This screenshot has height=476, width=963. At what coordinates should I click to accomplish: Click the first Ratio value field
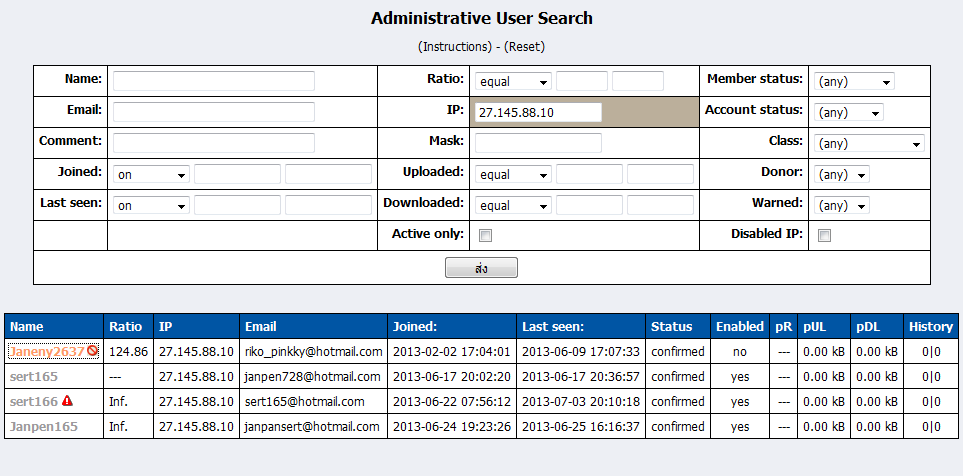pos(582,80)
